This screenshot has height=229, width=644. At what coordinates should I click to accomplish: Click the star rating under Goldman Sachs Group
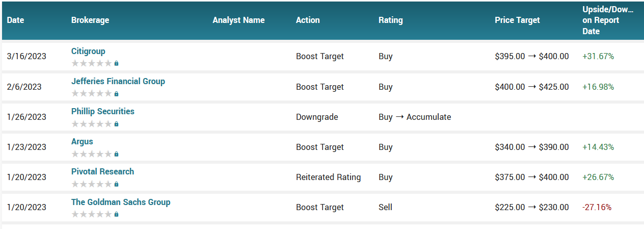click(x=91, y=214)
